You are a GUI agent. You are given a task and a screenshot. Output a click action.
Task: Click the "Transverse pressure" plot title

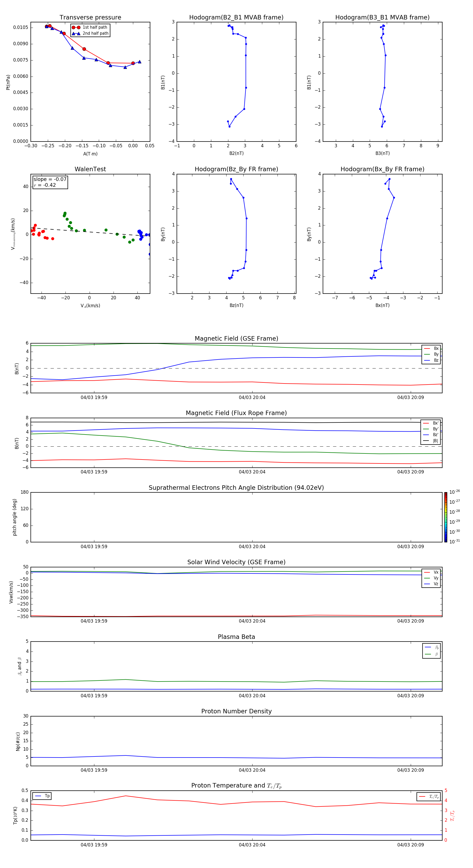90,18
